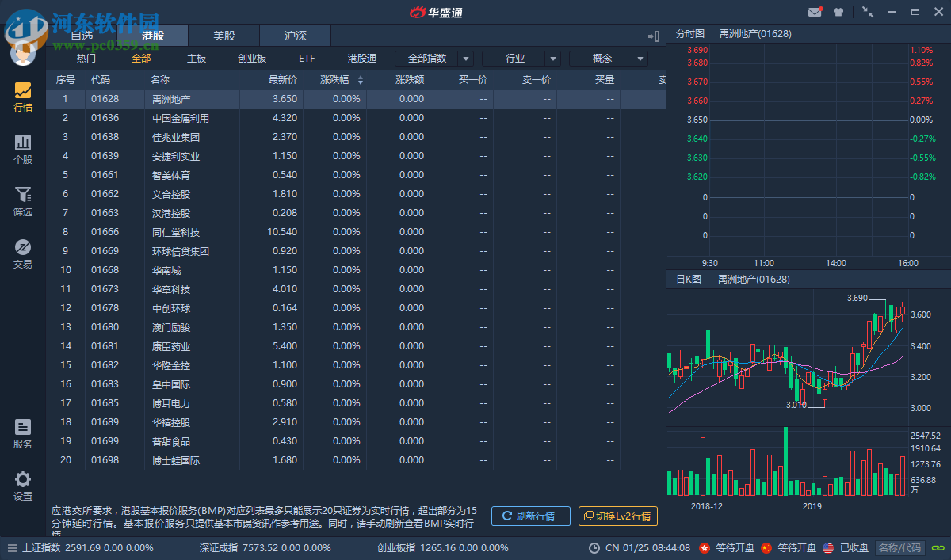Open the 筛选 (screener) sidebar icon
This screenshot has height=560, width=951.
coord(22,202)
